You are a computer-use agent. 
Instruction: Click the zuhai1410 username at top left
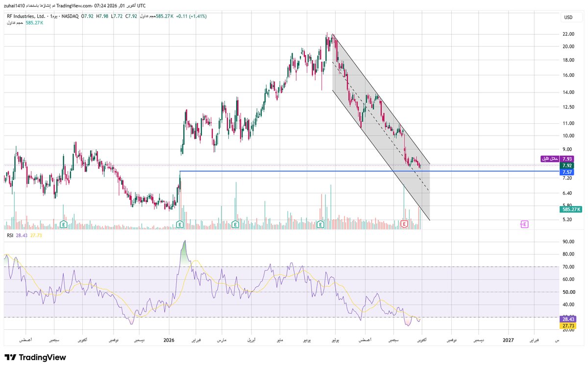pos(14,5)
